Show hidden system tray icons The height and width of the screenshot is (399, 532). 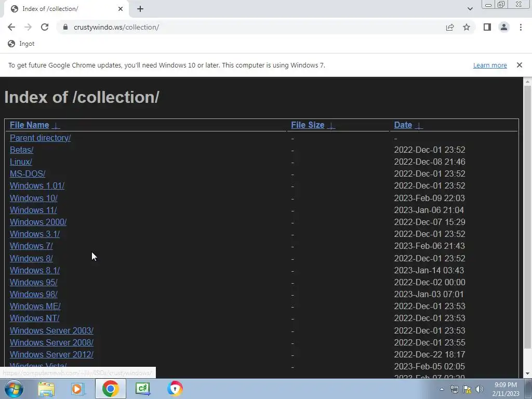click(442, 390)
